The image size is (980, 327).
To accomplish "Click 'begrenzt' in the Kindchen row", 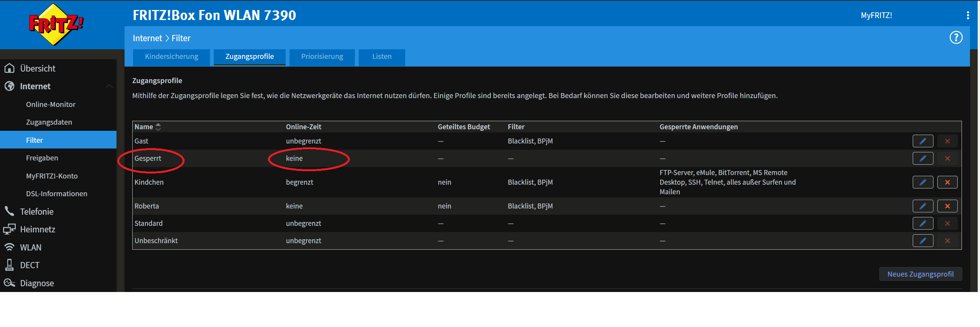I will (299, 182).
